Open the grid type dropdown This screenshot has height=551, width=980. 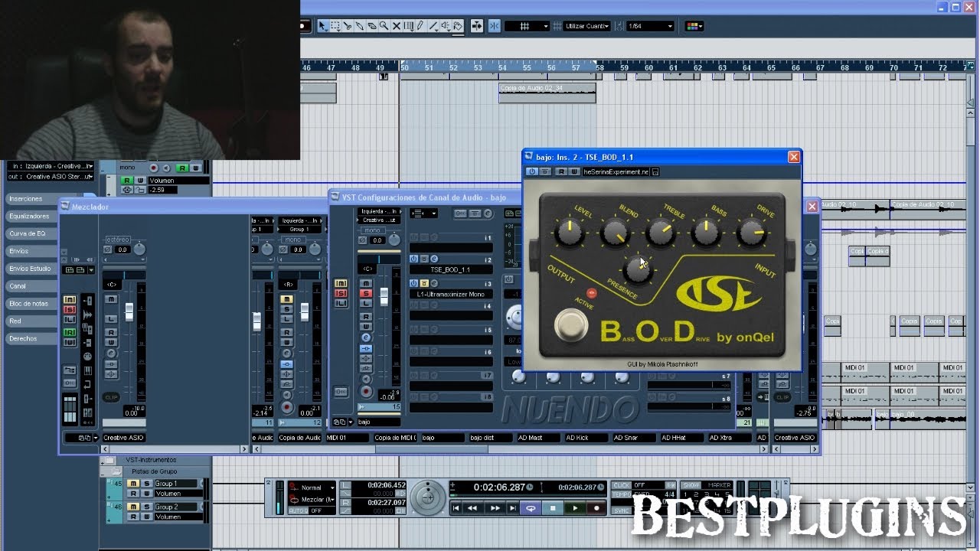pos(527,26)
